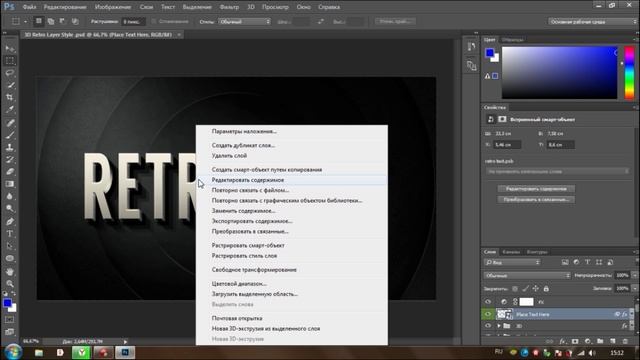Toggle lock image pixels brush icon
The width and height of the screenshot is (640, 360).
pyautogui.click(x=525, y=289)
